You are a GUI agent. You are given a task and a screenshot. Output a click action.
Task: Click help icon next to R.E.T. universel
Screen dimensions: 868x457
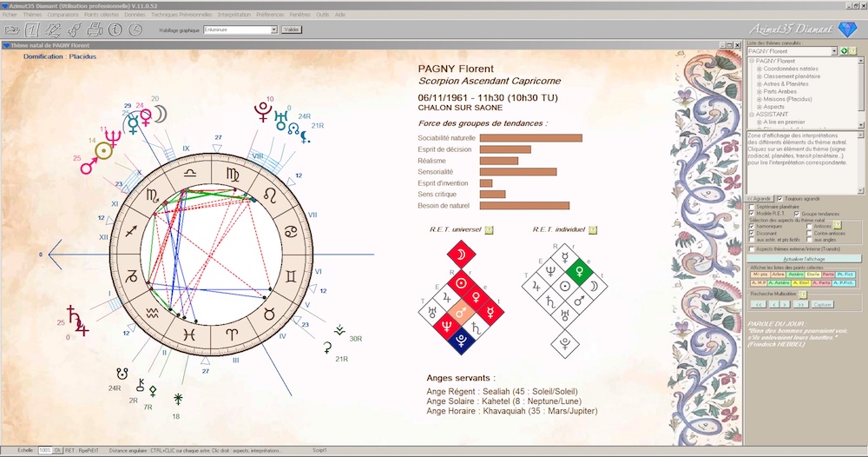[489, 230]
